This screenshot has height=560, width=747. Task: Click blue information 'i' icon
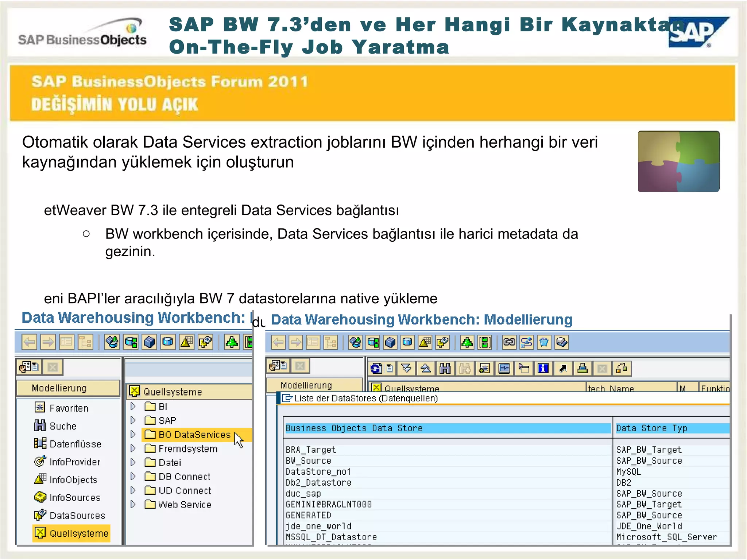[543, 369]
